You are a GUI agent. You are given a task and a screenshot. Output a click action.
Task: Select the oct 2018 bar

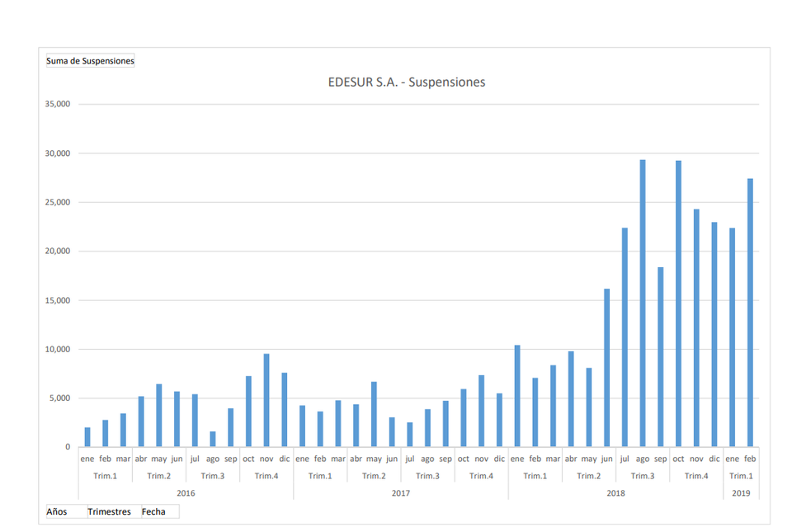pos(678,304)
